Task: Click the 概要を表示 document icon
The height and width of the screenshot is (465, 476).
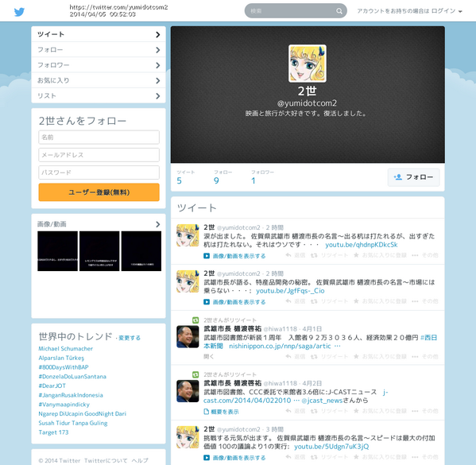Action: (x=206, y=412)
